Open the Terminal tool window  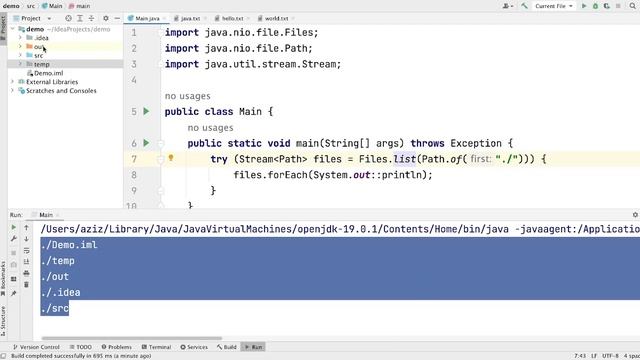click(x=156, y=347)
